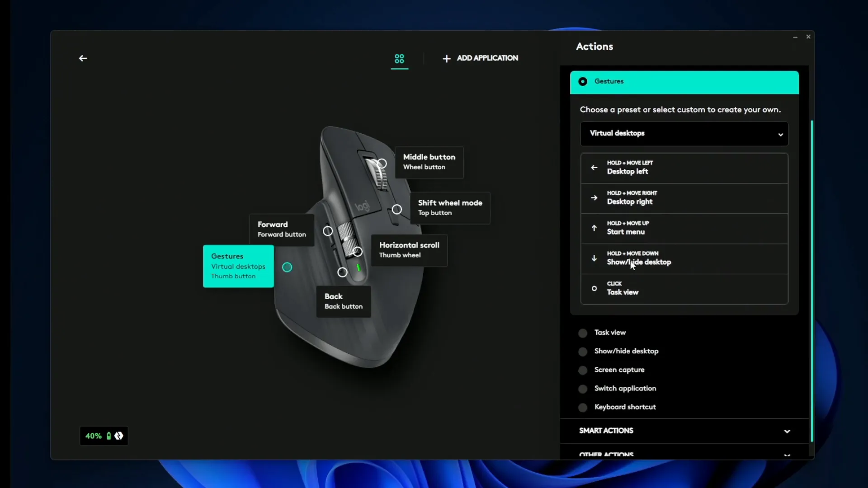The image size is (868, 488).
Task: Click the mouse device image
Action: click(348, 246)
